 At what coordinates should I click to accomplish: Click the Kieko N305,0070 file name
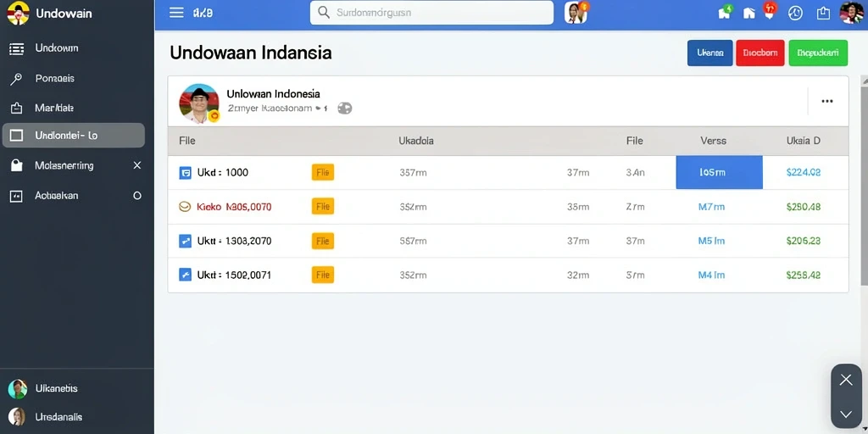[x=234, y=207]
